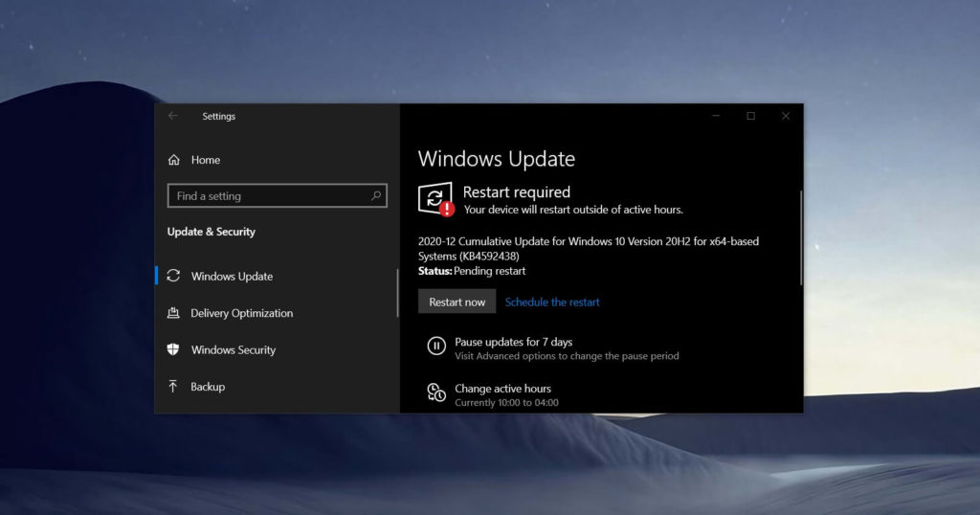This screenshot has width=980, height=515.
Task: Select Pause updates for 7 days text
Action: coord(513,342)
